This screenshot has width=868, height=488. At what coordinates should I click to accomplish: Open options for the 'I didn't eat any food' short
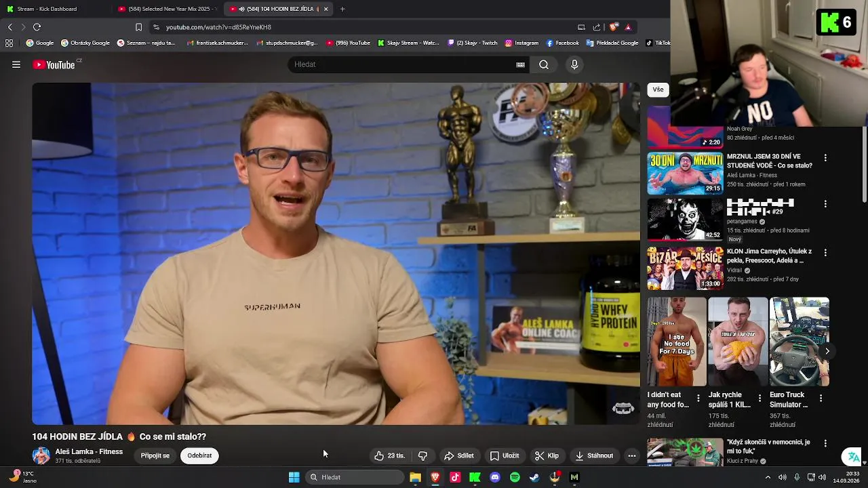coord(698,399)
